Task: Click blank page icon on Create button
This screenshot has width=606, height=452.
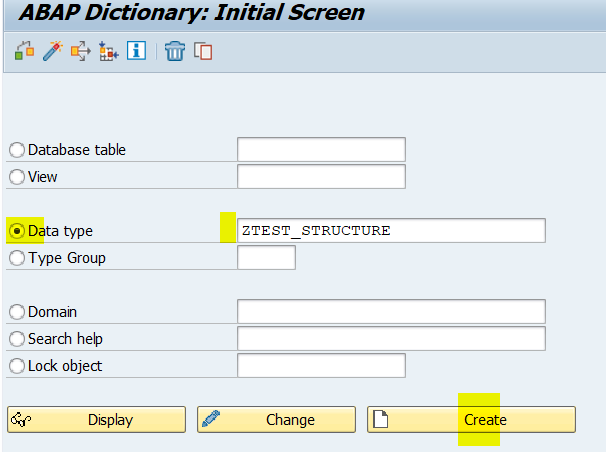Action: [x=380, y=419]
